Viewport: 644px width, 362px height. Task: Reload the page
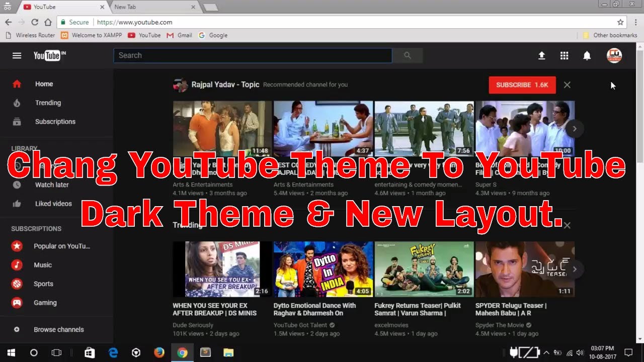(35, 22)
